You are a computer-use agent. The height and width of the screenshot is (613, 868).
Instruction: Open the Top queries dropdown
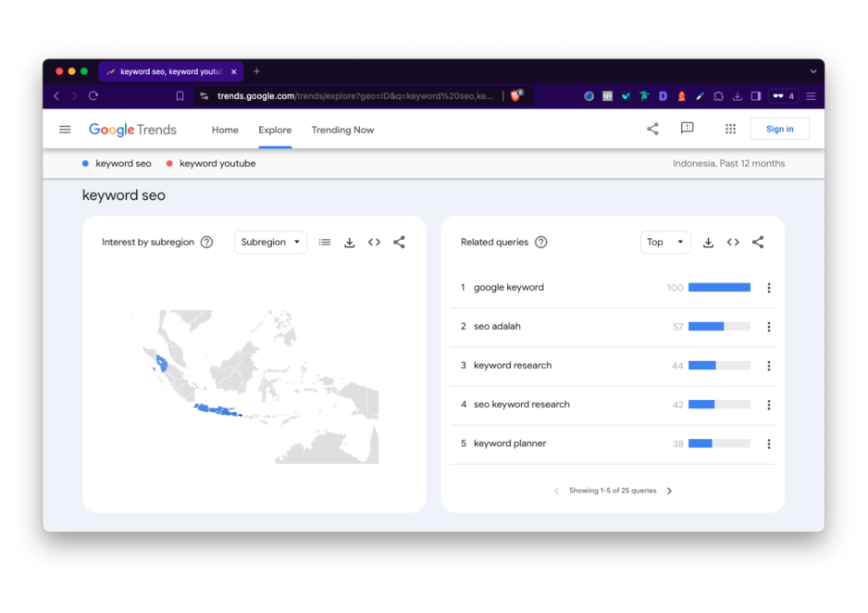pos(664,242)
